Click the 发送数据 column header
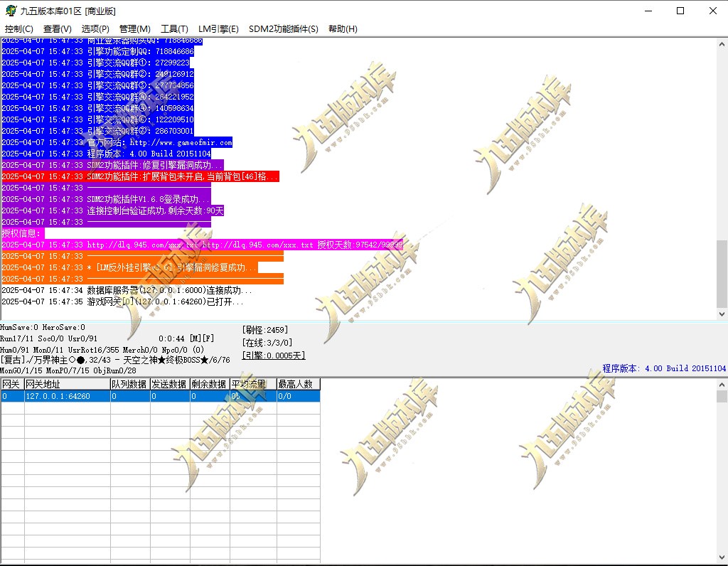728x566 pixels. pyautogui.click(x=170, y=384)
